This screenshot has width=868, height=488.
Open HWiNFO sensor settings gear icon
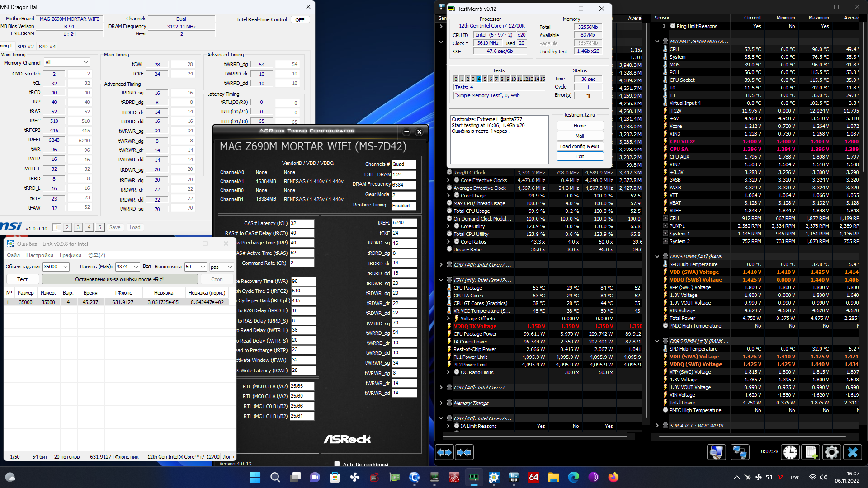click(831, 452)
